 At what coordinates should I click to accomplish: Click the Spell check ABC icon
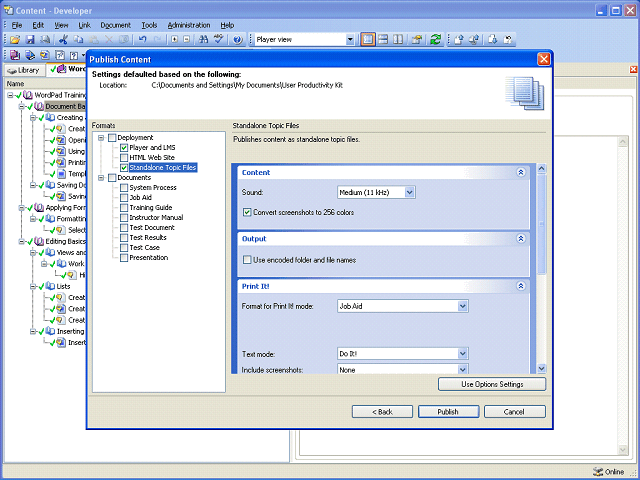pos(219,40)
